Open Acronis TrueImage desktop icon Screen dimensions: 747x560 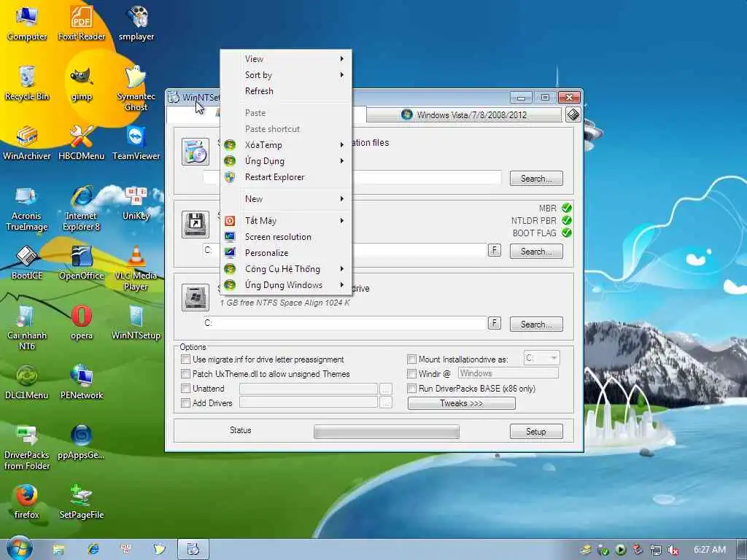point(27,209)
